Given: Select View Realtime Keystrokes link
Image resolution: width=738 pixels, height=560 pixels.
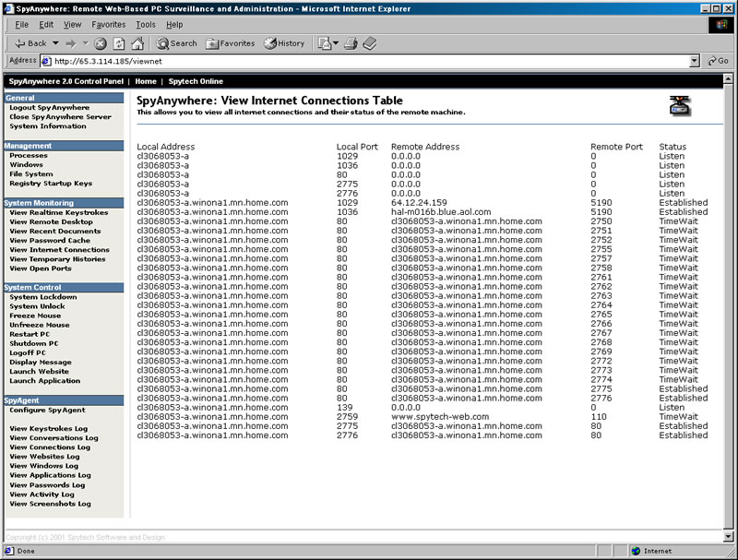Looking at the screenshot, I should point(59,212).
